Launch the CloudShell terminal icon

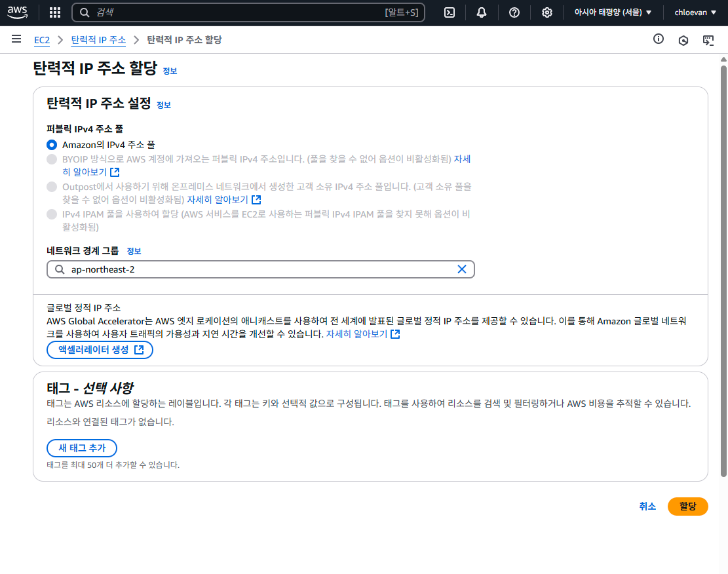click(450, 12)
